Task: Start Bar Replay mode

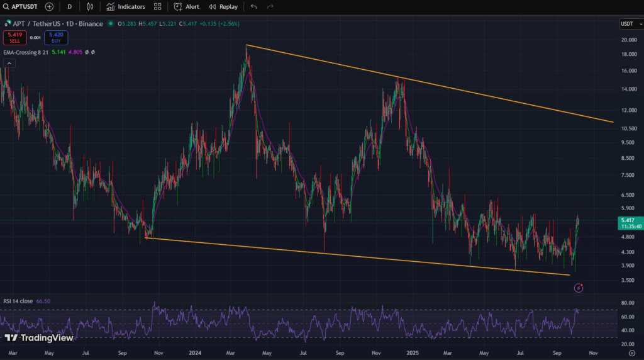Action: click(223, 6)
